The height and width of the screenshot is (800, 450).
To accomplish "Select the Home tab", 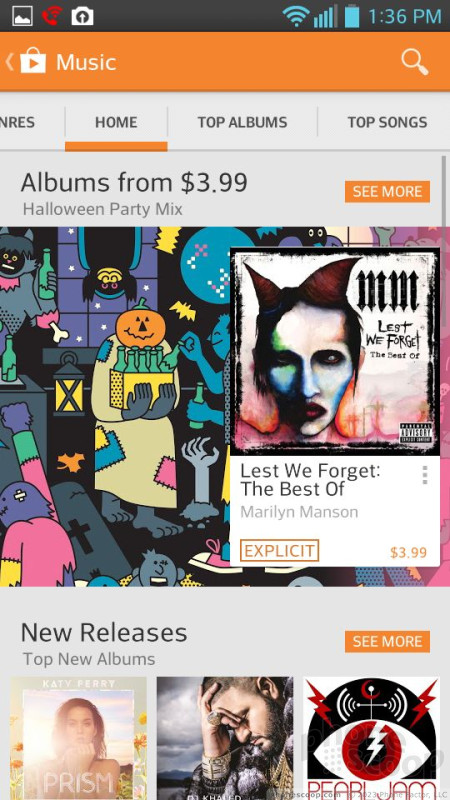I will pyautogui.click(x=116, y=122).
